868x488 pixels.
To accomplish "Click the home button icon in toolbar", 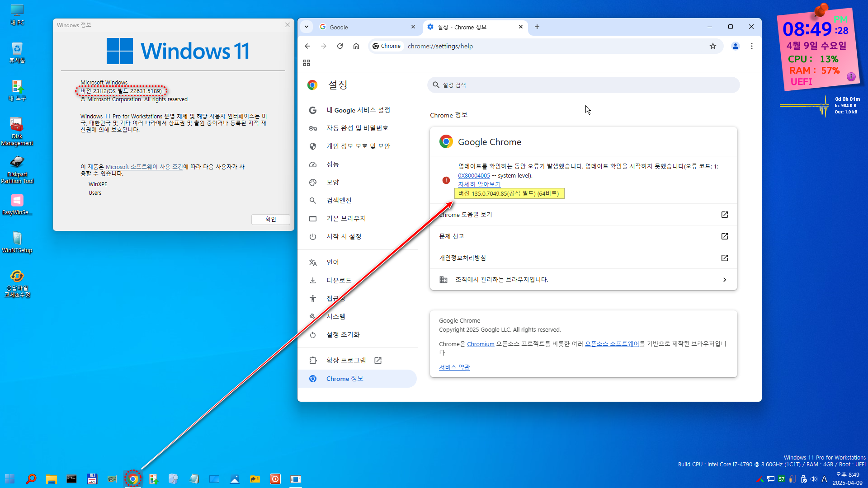I will pos(356,46).
